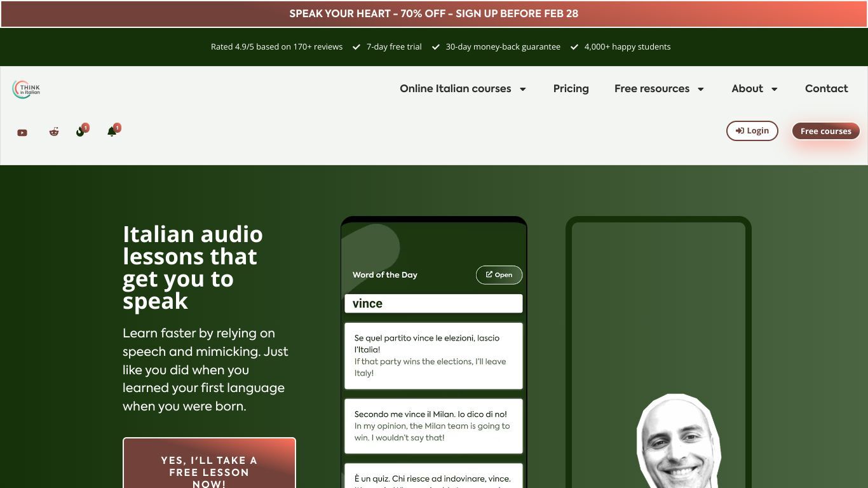This screenshot has width=868, height=488.
Task: Click the Free courses button
Action: [825, 131]
